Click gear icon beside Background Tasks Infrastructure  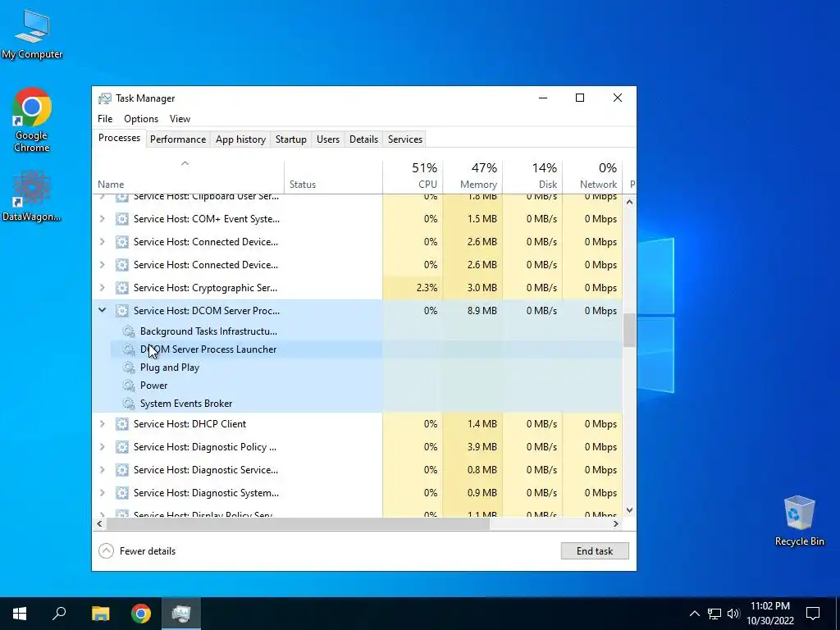point(129,331)
